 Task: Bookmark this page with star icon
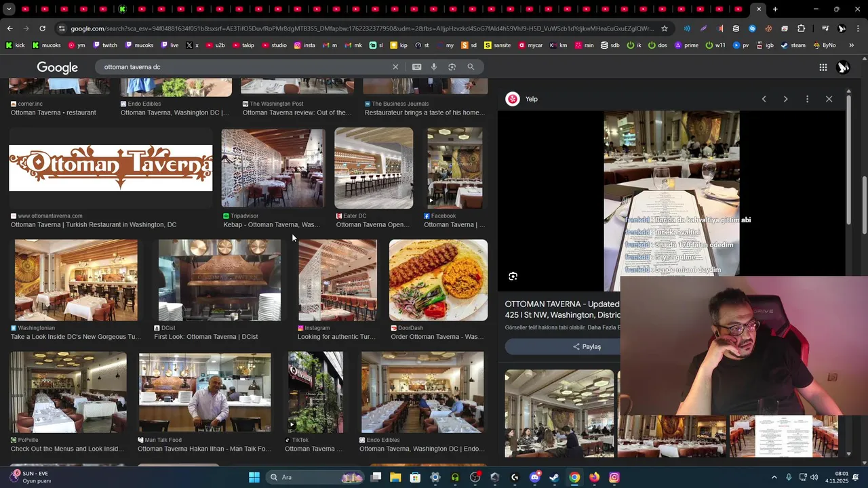coord(665,28)
